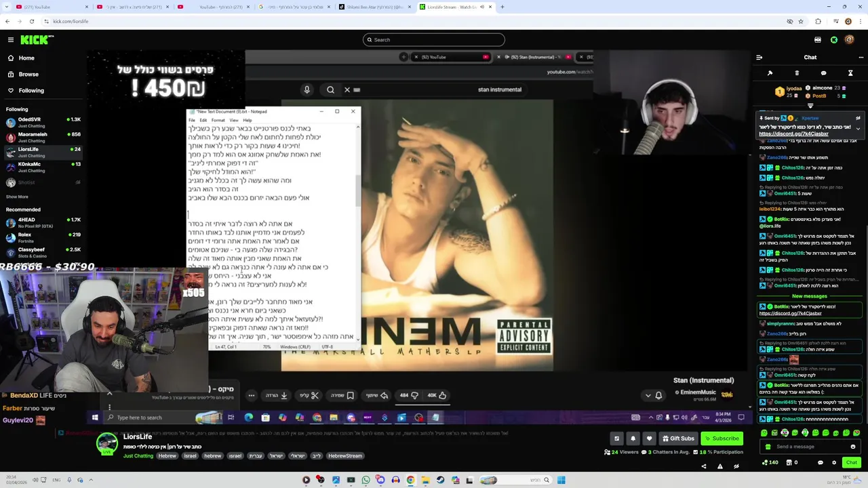Viewport: 868px width, 488px height.
Task: Click the moderator hammer icon in chat
Action: (770, 73)
